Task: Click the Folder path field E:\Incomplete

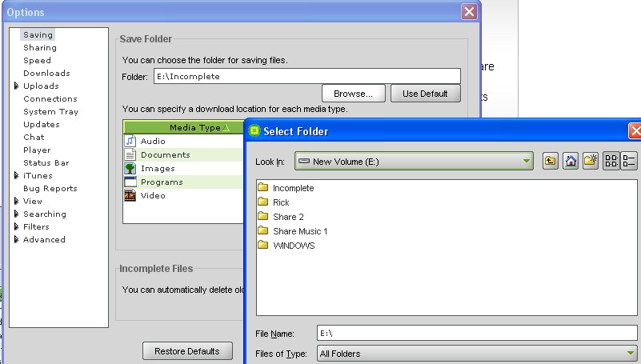Action: pos(307,76)
